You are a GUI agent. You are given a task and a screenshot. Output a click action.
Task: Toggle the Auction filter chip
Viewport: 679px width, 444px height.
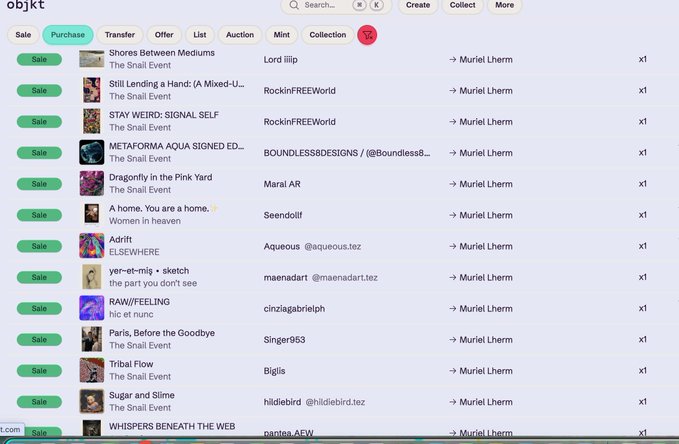pyautogui.click(x=240, y=35)
